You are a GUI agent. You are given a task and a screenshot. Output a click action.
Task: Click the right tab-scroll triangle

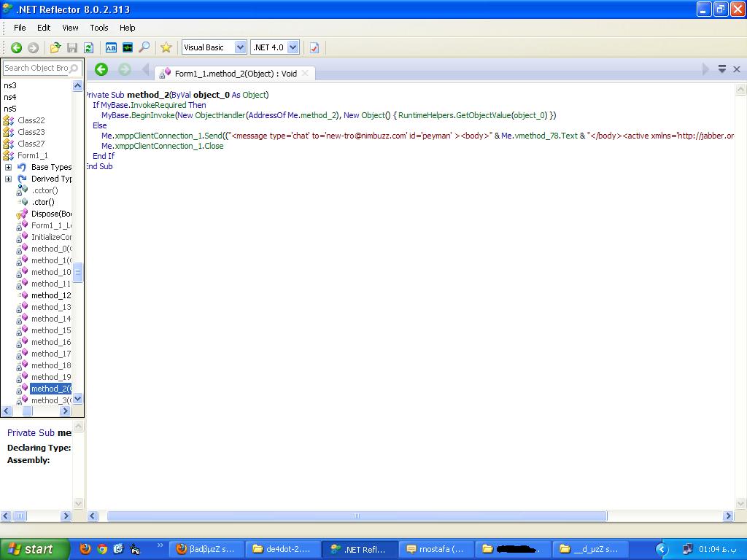(x=705, y=69)
